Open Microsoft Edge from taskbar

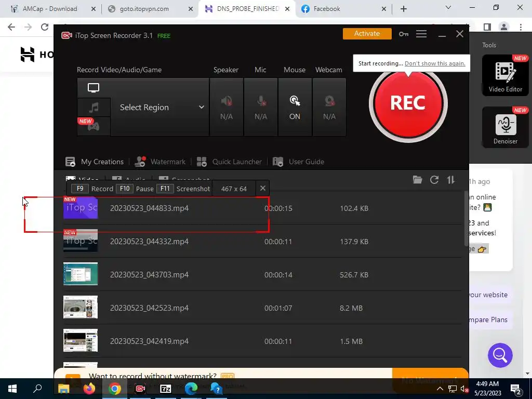(x=191, y=389)
